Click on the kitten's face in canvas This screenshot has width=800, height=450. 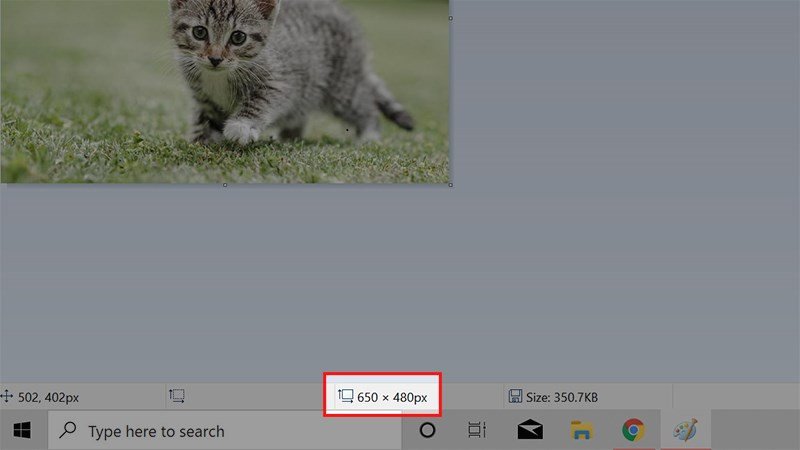(x=216, y=40)
